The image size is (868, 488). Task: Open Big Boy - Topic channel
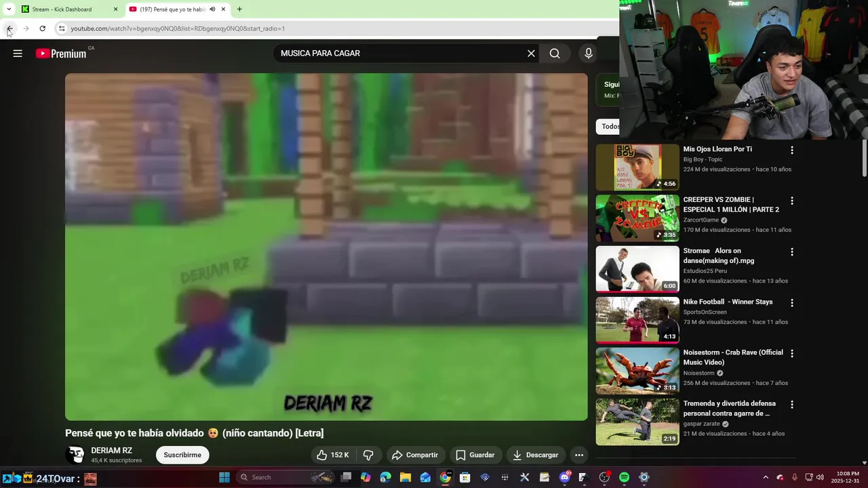(703, 159)
